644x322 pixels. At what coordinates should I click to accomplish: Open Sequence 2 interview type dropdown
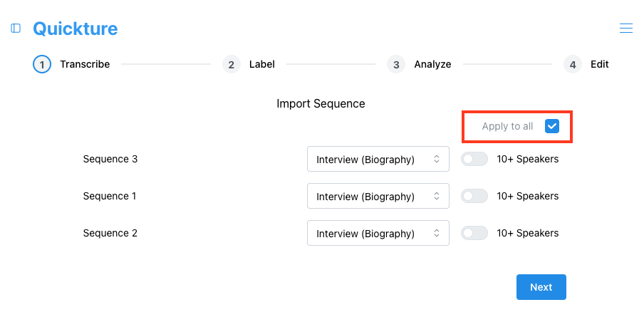coord(378,233)
